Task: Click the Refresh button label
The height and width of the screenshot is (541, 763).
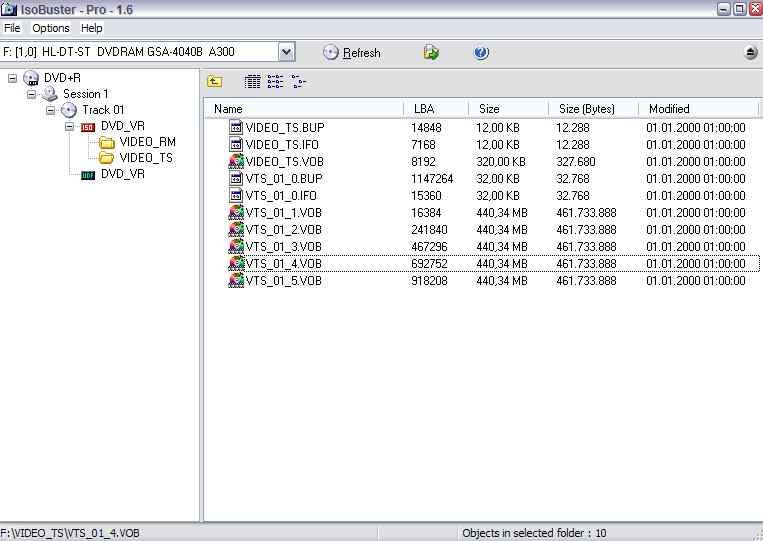Action: point(362,53)
